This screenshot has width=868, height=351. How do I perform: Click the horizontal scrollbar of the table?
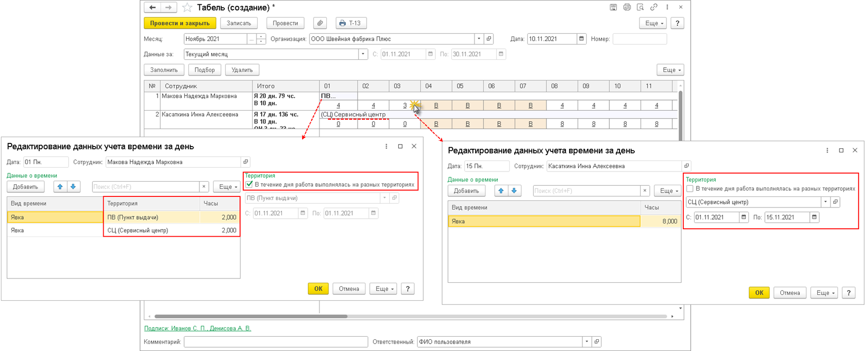click(251, 317)
